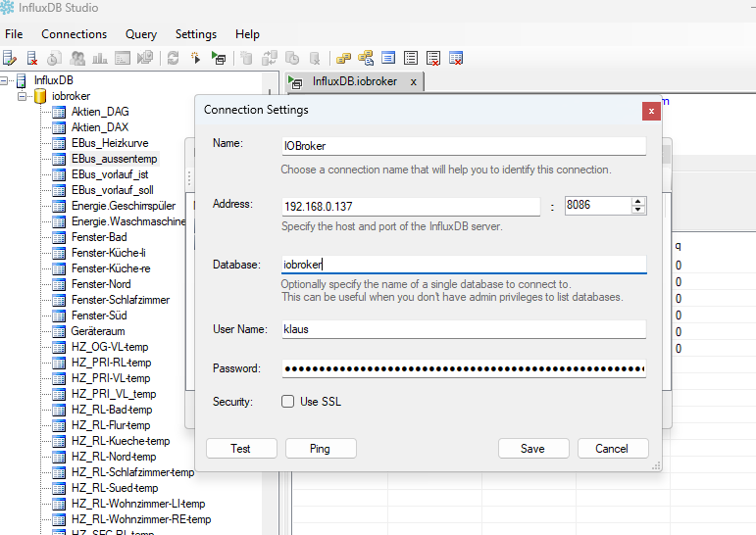
Task: Click the InfluxDB server node icon
Action: tap(22, 80)
